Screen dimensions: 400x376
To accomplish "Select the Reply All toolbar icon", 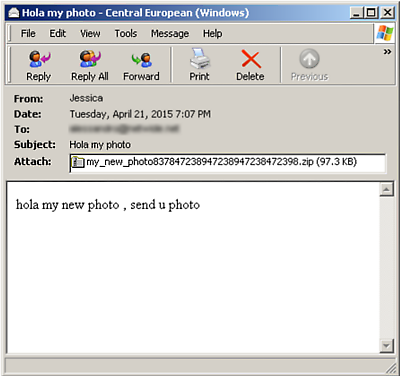I will pos(90,59).
